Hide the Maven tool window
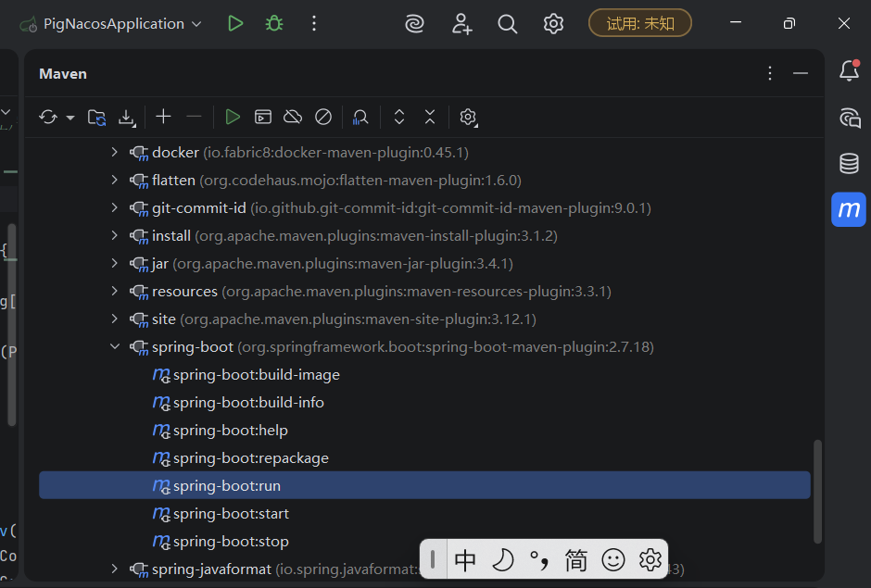 (800, 73)
